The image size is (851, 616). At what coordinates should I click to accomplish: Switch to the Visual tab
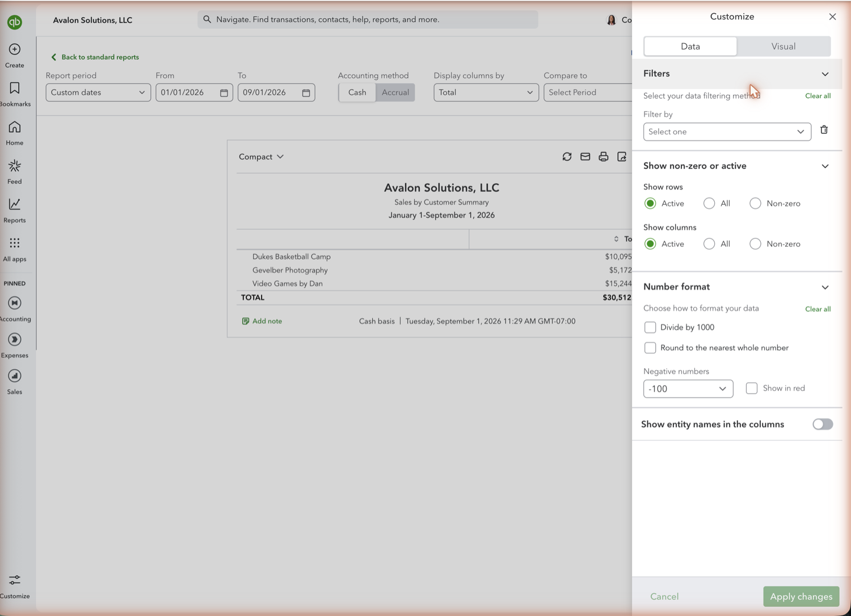pos(783,47)
